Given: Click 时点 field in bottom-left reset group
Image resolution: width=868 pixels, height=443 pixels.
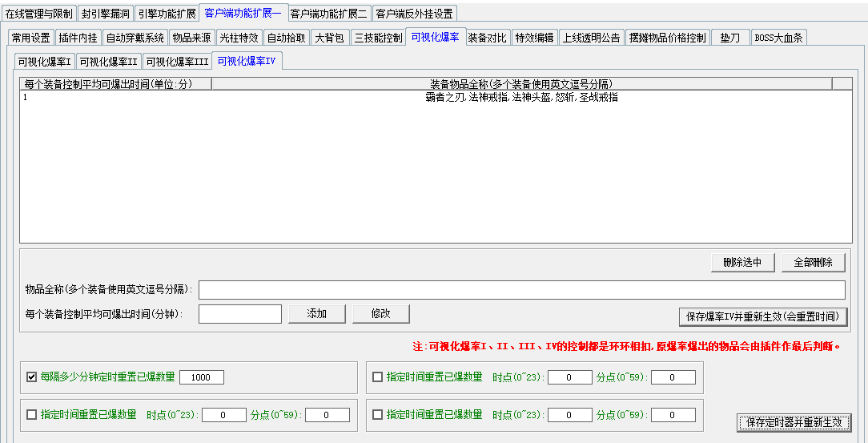Looking at the screenshot, I should click(223, 415).
